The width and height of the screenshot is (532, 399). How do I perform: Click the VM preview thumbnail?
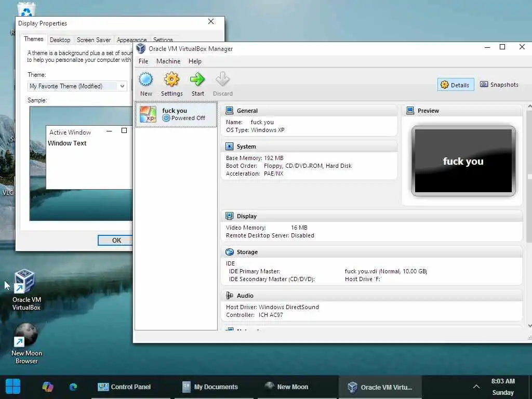click(463, 161)
